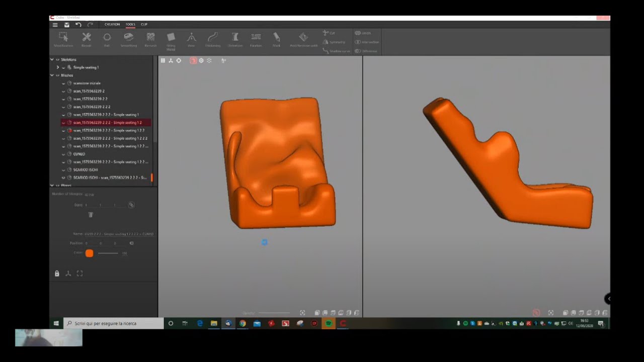Image resolution: width=644 pixels, height=362 pixels.
Task: Open Spotify from the taskbar
Action: [329, 323]
